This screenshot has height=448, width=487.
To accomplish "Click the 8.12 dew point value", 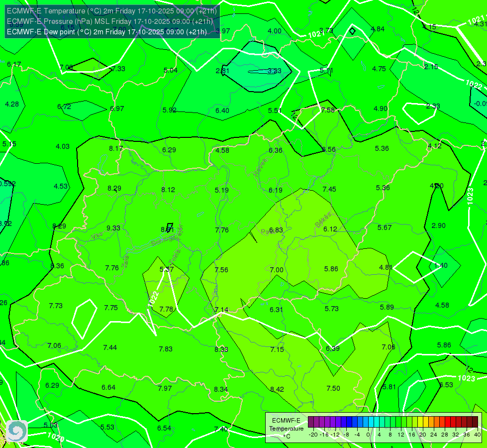I will pyautogui.click(x=168, y=189).
